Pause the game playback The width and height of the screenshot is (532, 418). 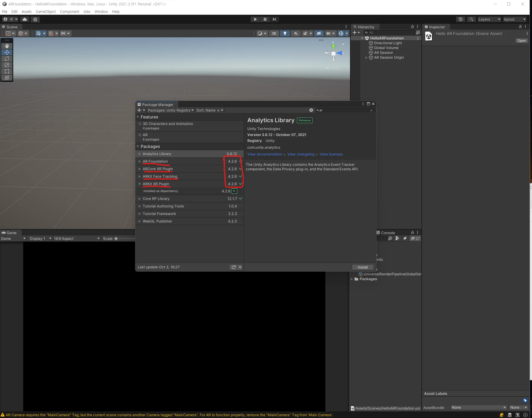click(x=265, y=19)
